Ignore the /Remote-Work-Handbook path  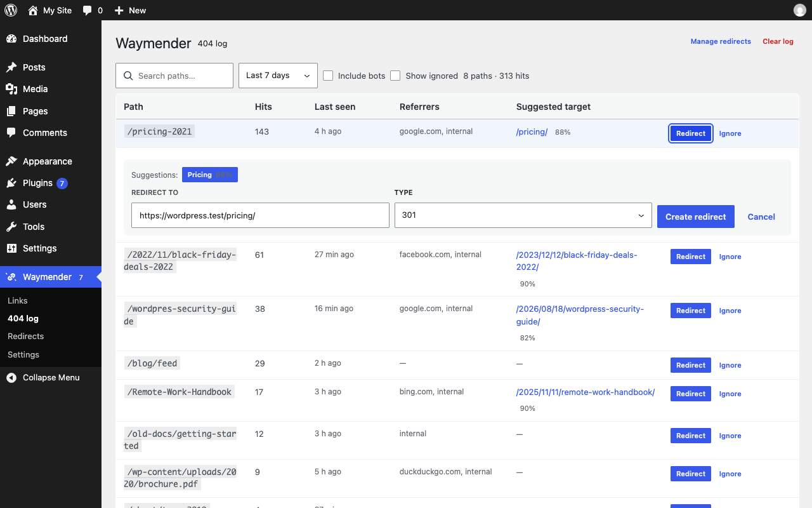pyautogui.click(x=730, y=394)
